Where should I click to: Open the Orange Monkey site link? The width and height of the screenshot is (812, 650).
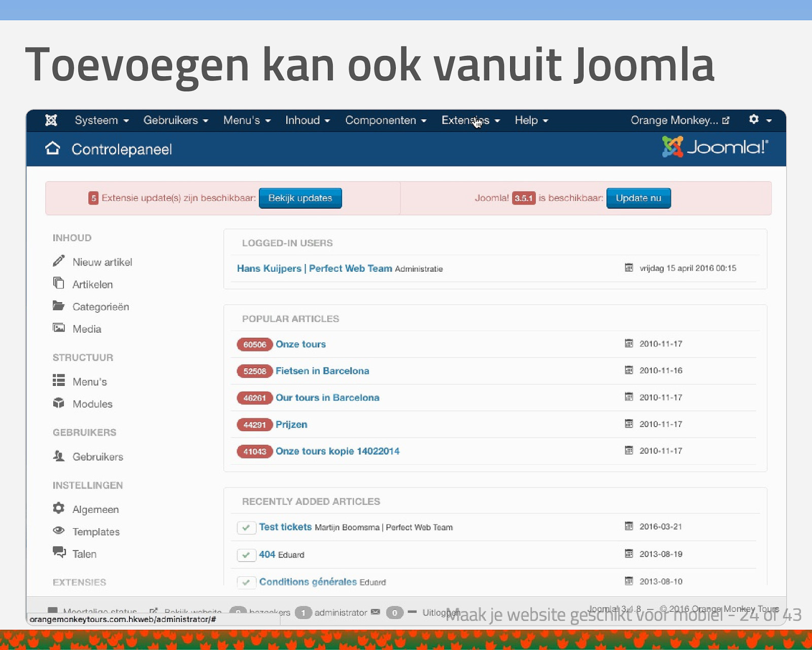[680, 120]
